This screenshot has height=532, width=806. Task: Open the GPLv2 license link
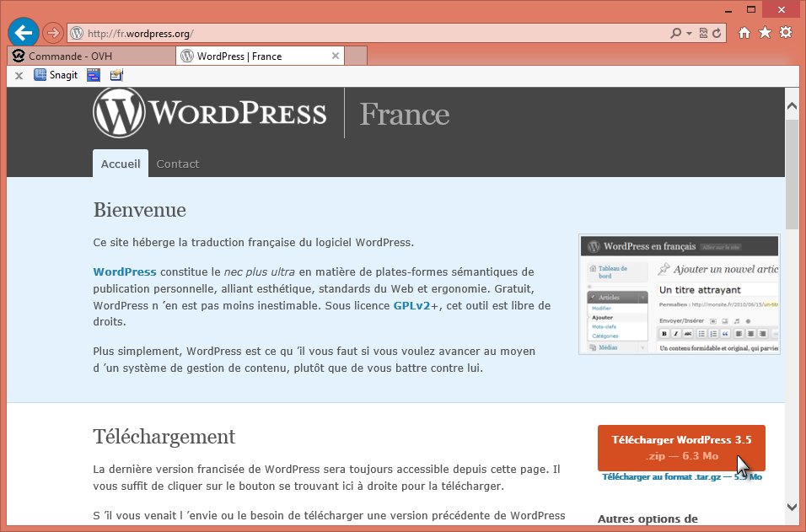411,306
